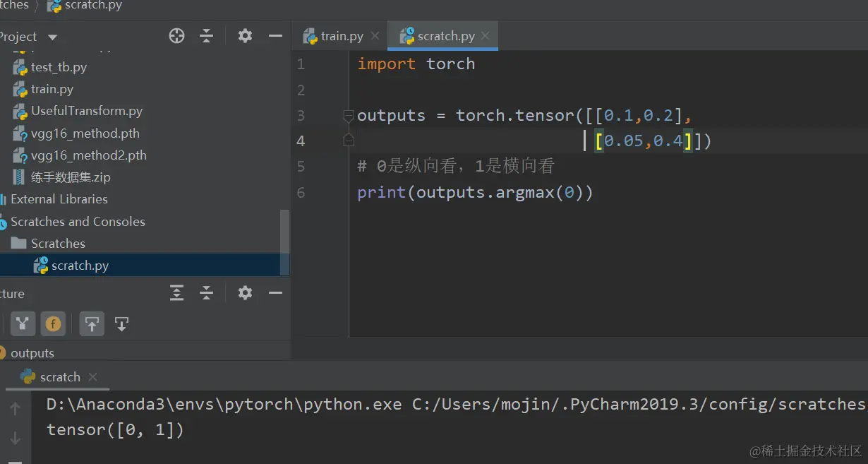Click the train.py tab Python icon
The height and width of the screenshot is (464, 868).
click(310, 36)
